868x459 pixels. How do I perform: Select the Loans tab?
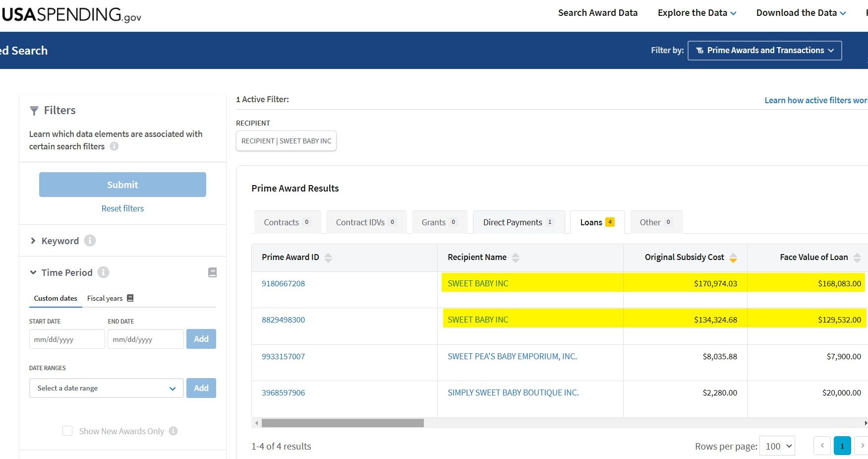click(597, 222)
